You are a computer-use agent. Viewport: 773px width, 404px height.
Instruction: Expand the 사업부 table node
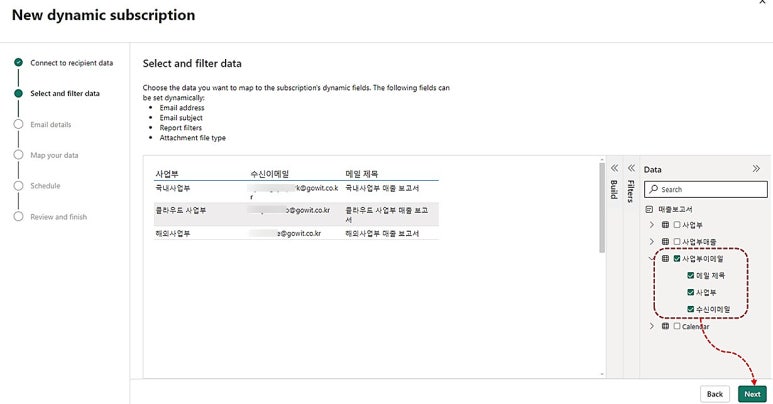652,224
